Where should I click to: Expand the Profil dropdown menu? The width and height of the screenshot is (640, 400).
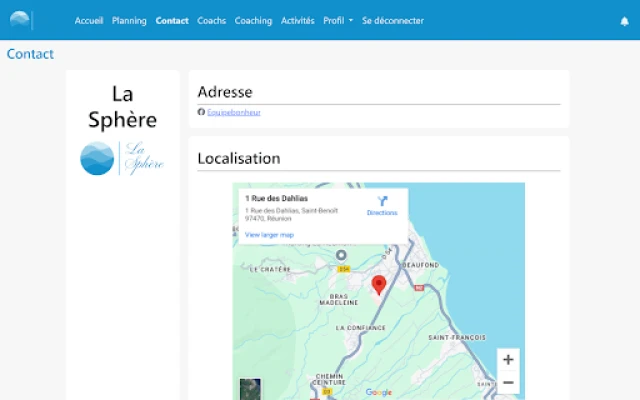click(337, 21)
